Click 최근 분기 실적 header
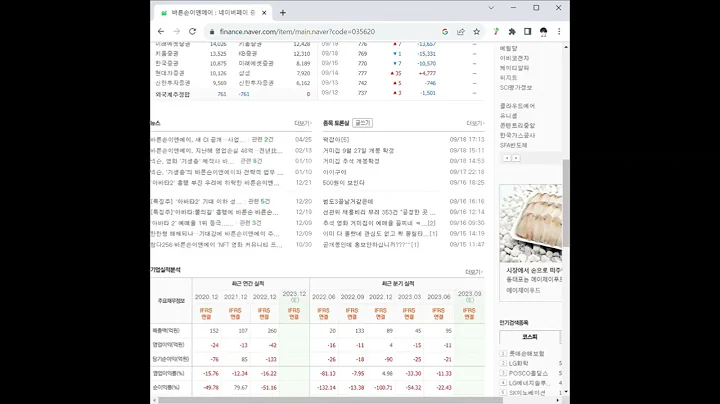The height and width of the screenshot is (404, 720). tap(398, 284)
